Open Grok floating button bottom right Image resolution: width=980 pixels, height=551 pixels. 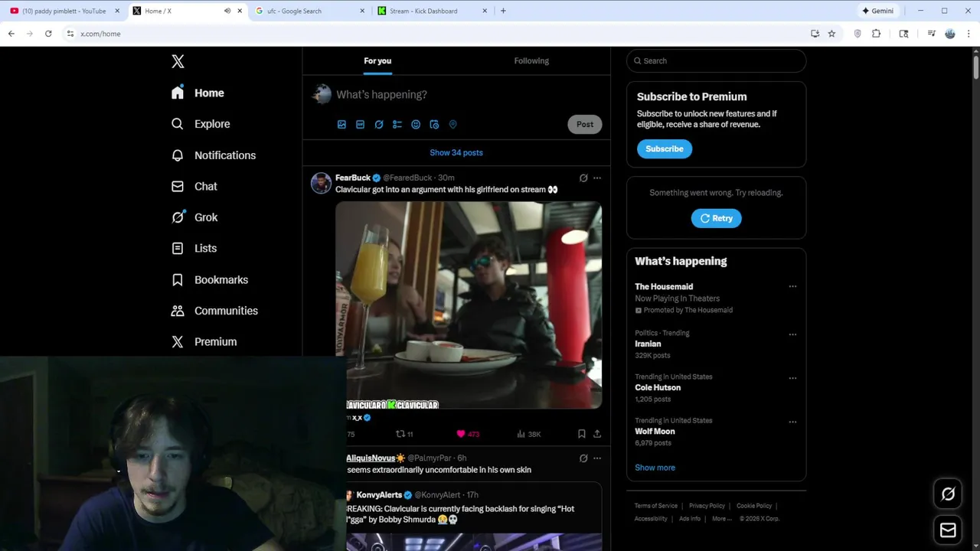click(x=948, y=494)
